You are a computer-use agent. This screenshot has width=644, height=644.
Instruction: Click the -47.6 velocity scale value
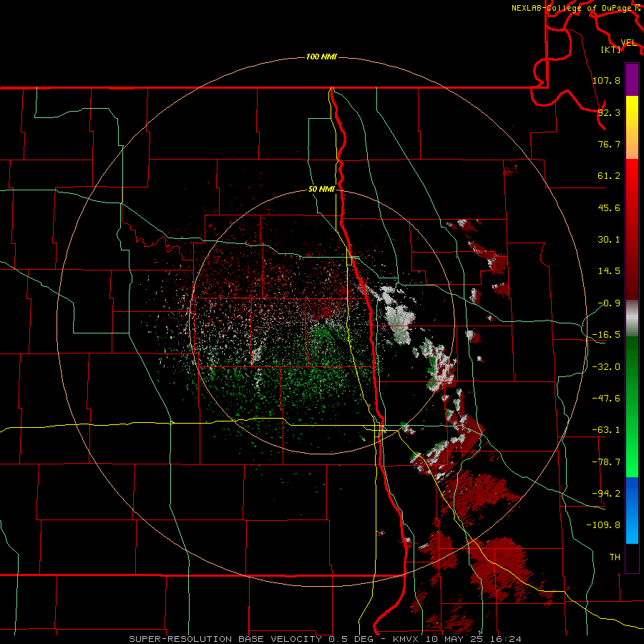point(606,399)
